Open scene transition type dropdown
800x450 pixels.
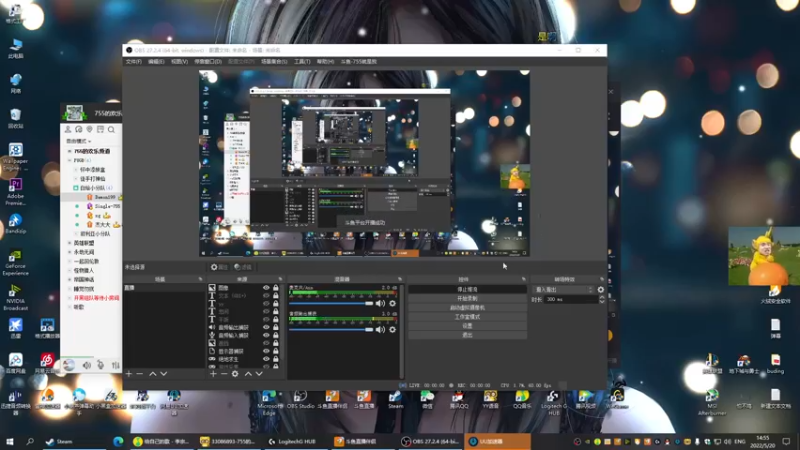pos(563,290)
